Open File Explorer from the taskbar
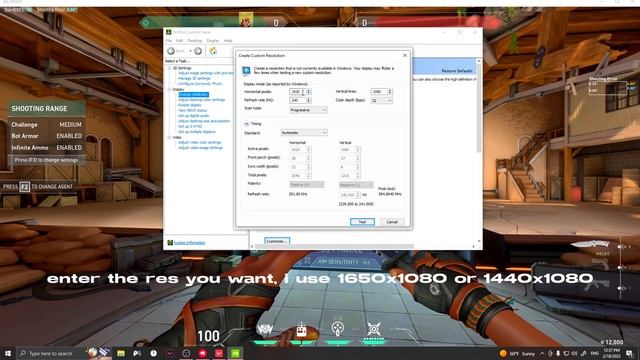 (121, 353)
